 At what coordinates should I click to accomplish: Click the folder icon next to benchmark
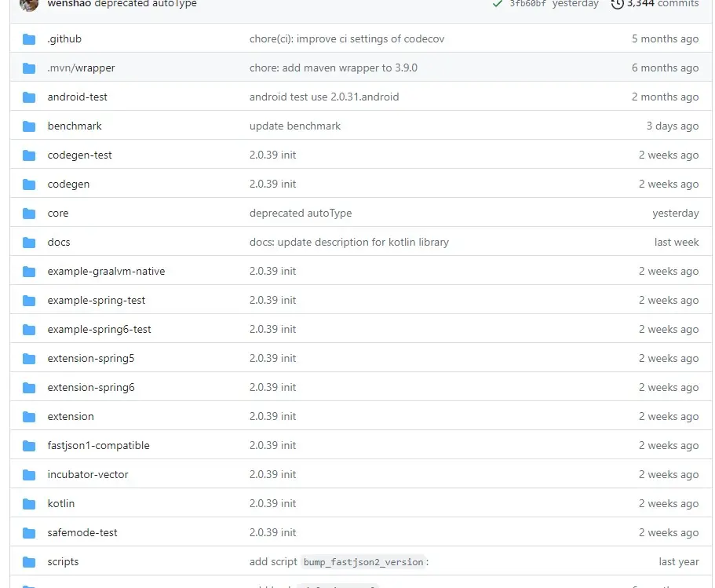tap(30, 126)
